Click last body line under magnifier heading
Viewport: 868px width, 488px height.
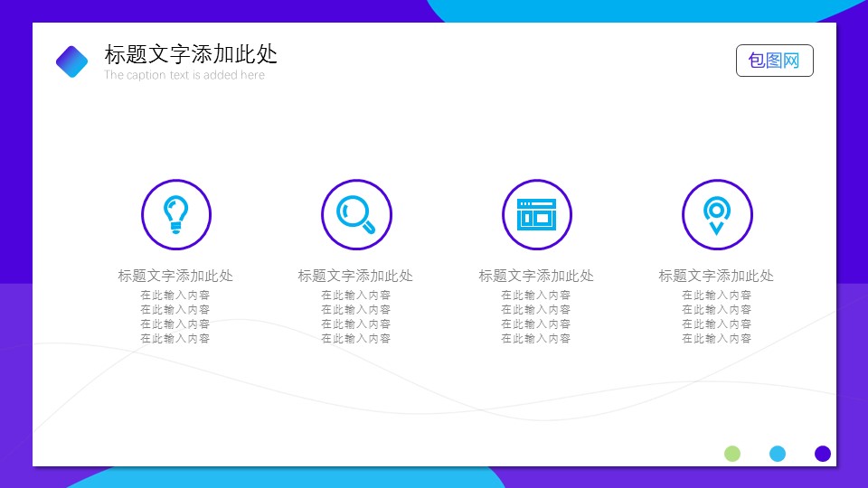355,339
